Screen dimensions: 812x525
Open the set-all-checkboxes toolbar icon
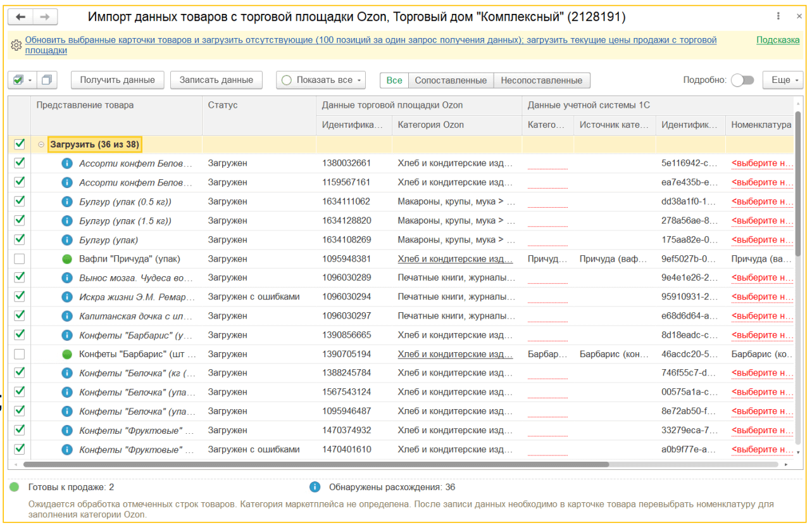(19, 80)
